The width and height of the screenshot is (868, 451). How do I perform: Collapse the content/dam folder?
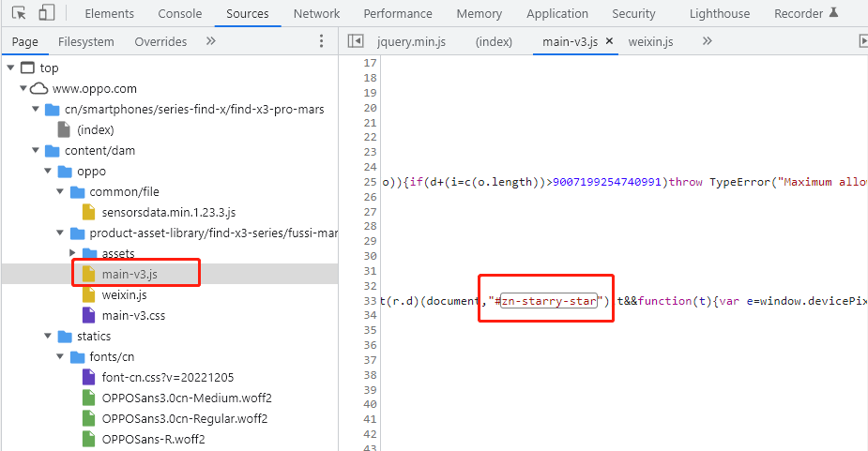coord(36,150)
